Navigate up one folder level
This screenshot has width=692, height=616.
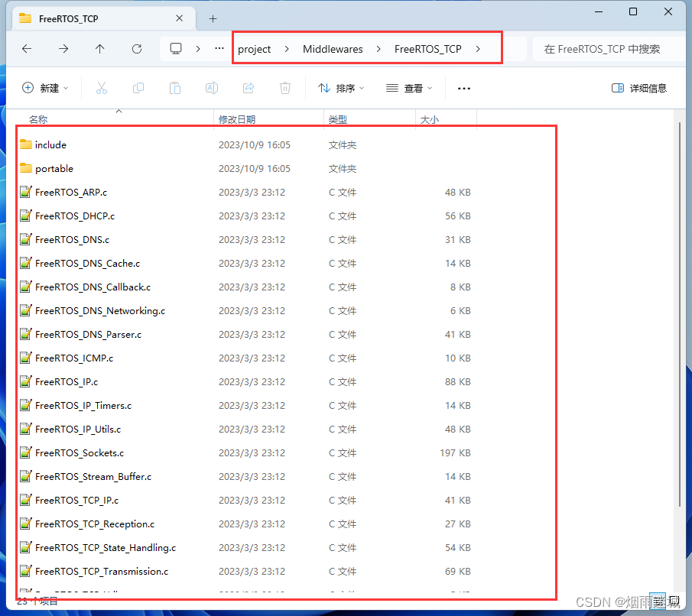pyautogui.click(x=100, y=49)
